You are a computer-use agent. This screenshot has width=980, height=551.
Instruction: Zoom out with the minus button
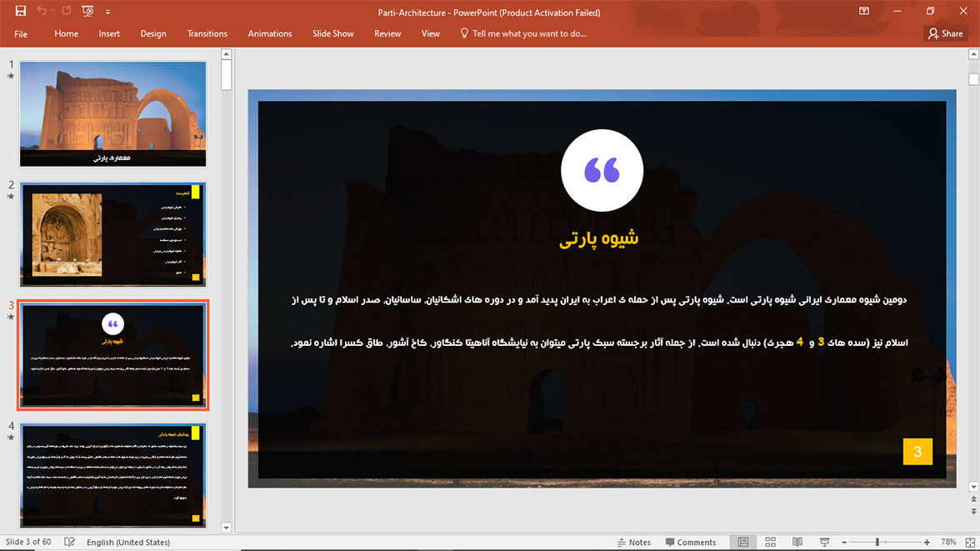coord(844,542)
